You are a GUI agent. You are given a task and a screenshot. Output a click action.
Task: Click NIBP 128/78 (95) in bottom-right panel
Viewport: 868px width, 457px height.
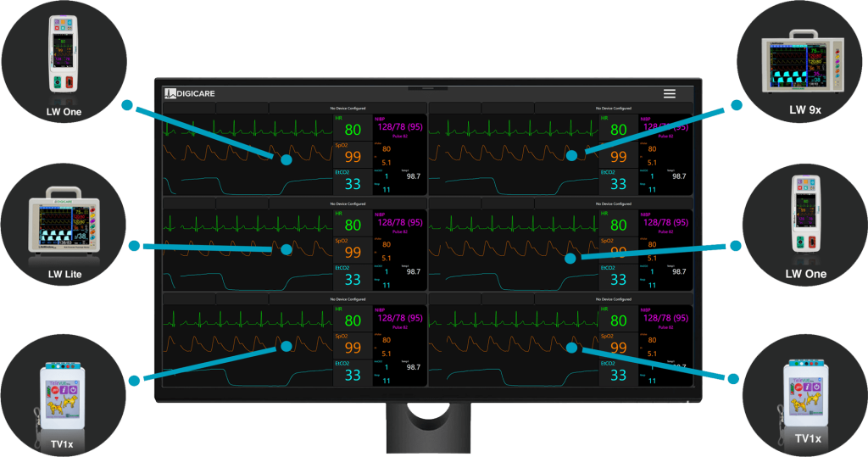point(665,317)
